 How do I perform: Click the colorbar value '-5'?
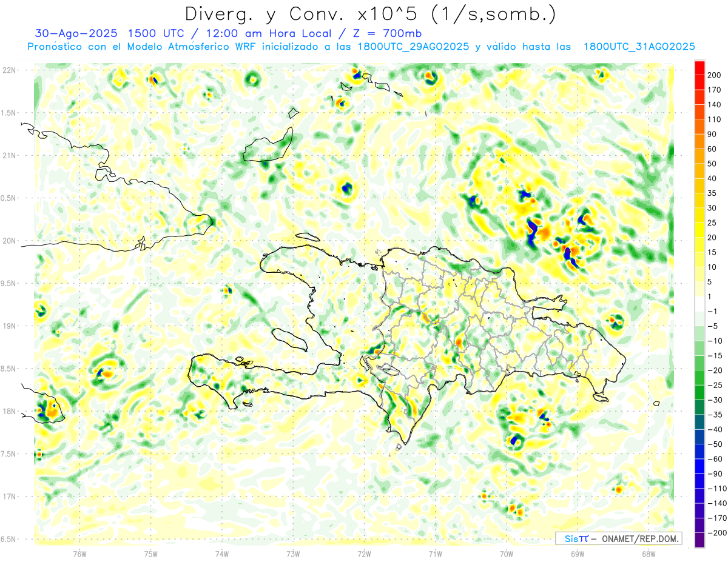[x=713, y=326]
